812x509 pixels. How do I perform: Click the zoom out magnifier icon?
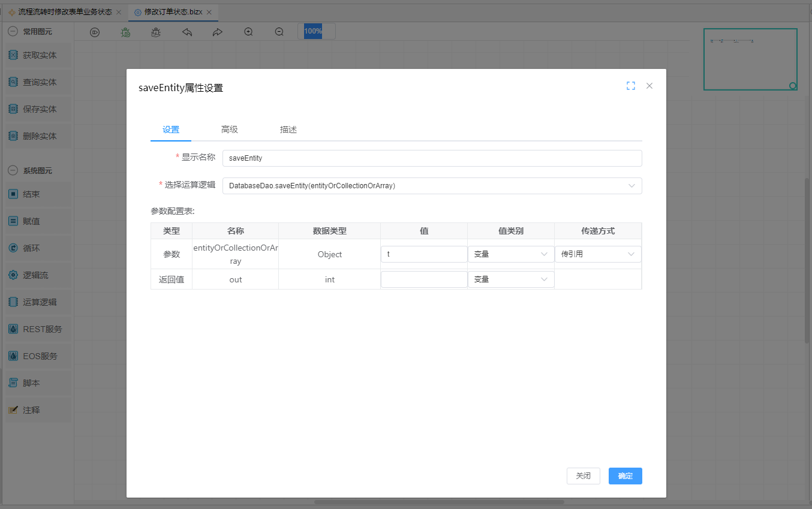point(279,32)
